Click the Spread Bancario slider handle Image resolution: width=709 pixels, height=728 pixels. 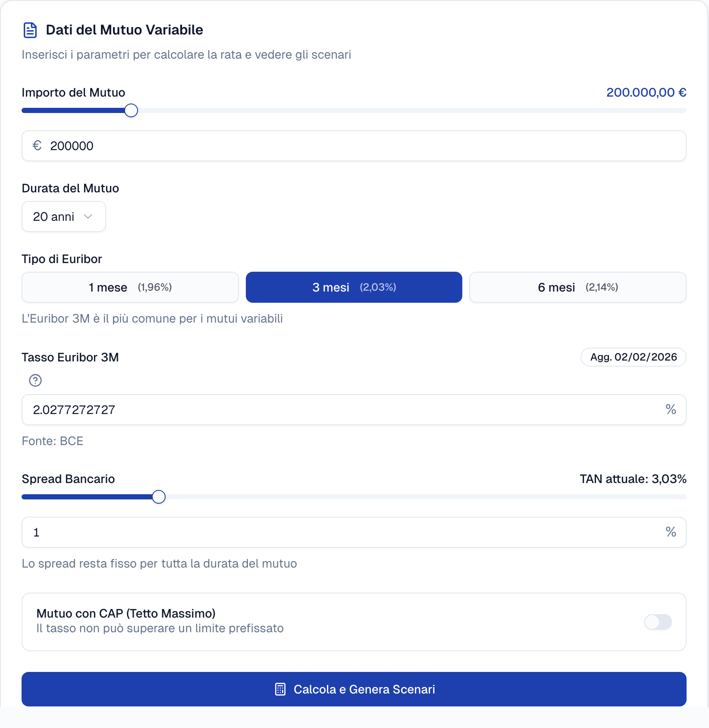[159, 497]
